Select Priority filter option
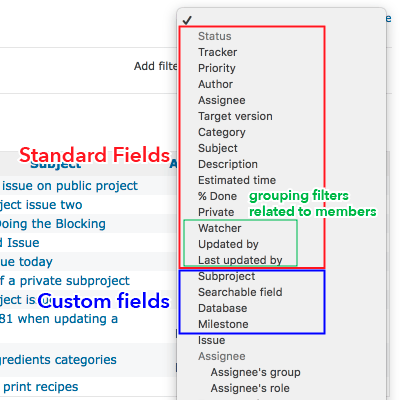 click(x=217, y=68)
